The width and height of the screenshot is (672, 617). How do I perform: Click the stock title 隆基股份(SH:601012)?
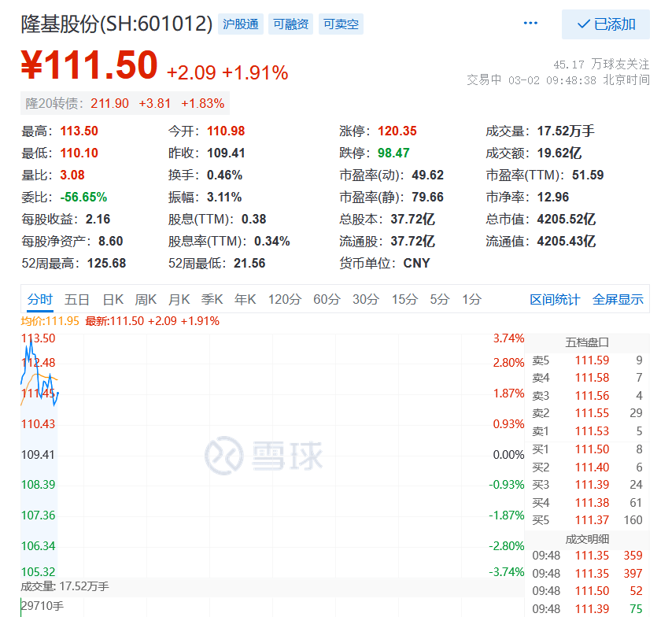[x=116, y=24]
